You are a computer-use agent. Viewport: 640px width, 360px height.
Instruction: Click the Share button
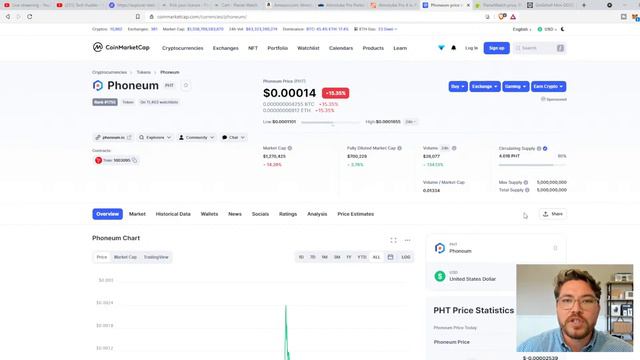click(553, 214)
